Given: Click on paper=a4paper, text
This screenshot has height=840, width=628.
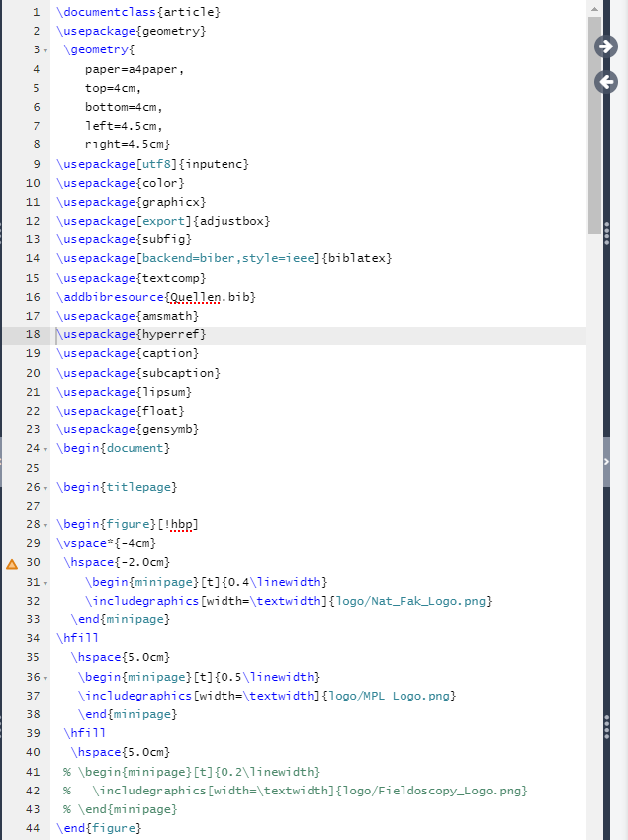Looking at the screenshot, I should pyautogui.click(x=134, y=69).
